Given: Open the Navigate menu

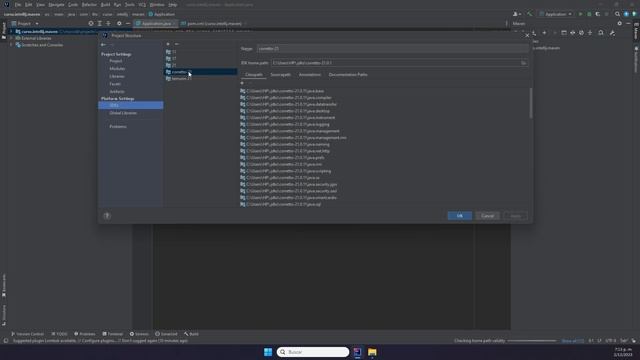Looking at the screenshot, I should pos(56,5).
